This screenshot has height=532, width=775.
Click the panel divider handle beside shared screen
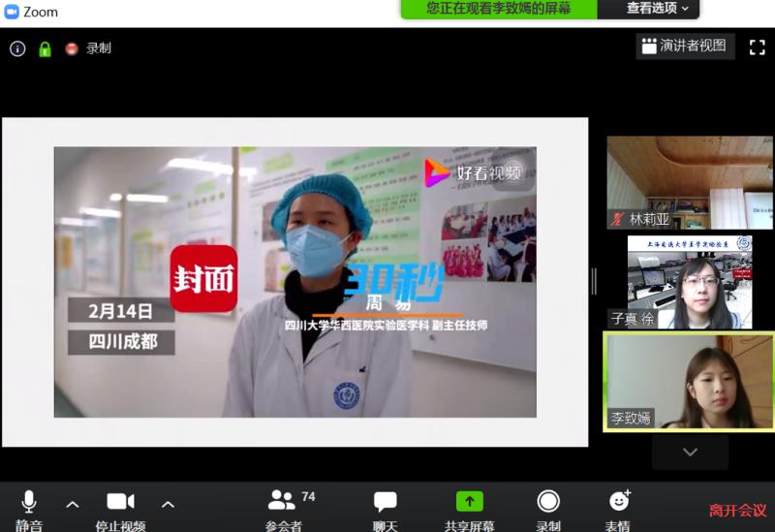point(594,282)
